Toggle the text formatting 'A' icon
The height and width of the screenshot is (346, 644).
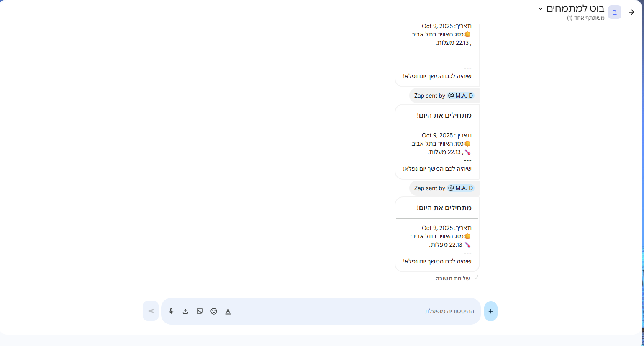tap(228, 311)
